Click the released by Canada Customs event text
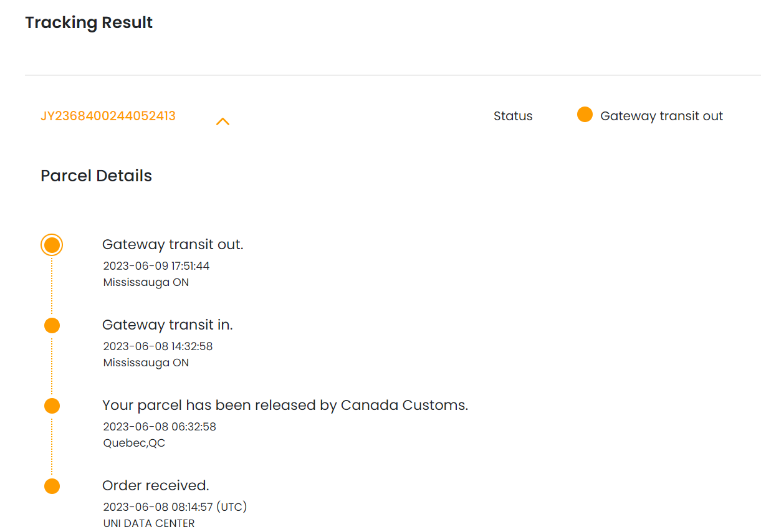Screen dimensions: 761x532 tap(285, 405)
